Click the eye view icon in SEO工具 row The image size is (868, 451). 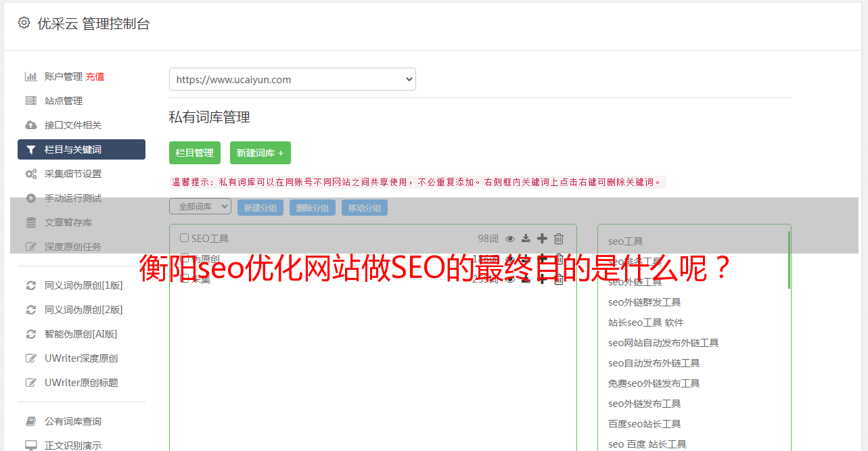[x=510, y=239]
